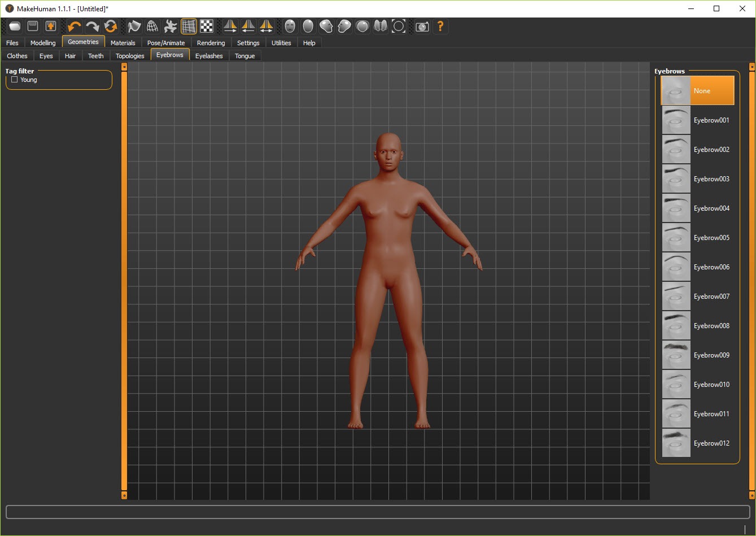This screenshot has height=536, width=756.
Task: Open help via question mark icon
Action: pyautogui.click(x=440, y=27)
